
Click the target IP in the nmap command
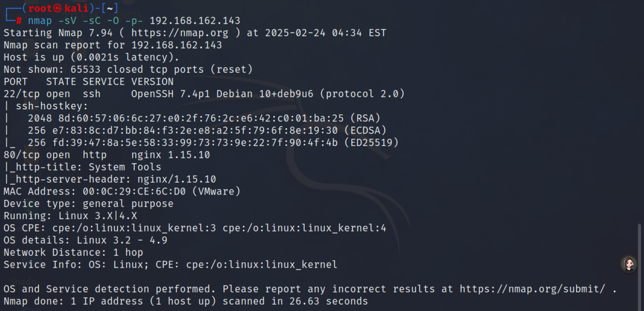[195, 21]
